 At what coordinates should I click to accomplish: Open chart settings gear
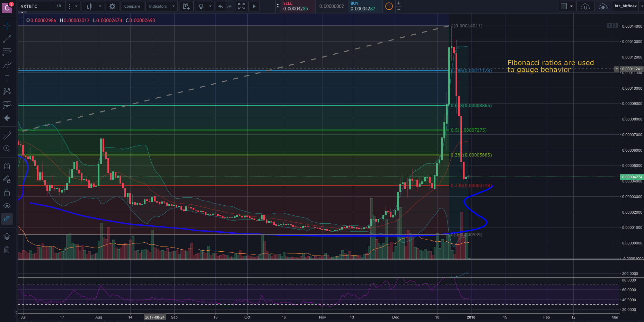[112, 6]
